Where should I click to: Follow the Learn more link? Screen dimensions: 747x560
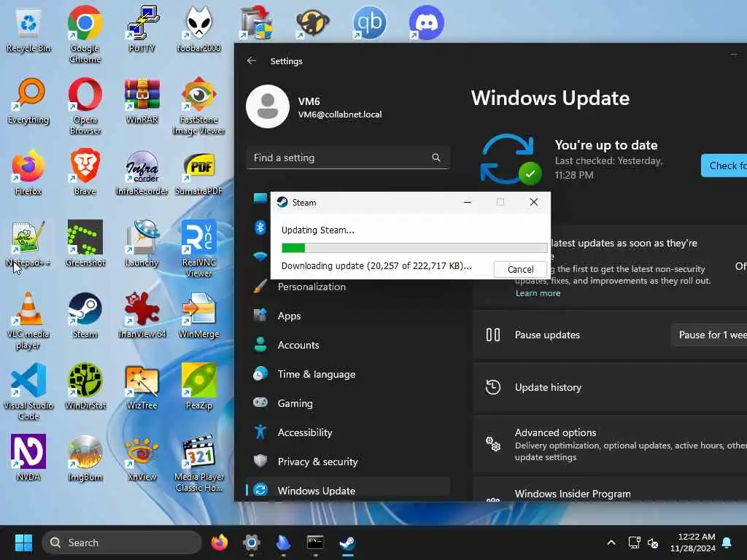click(538, 293)
